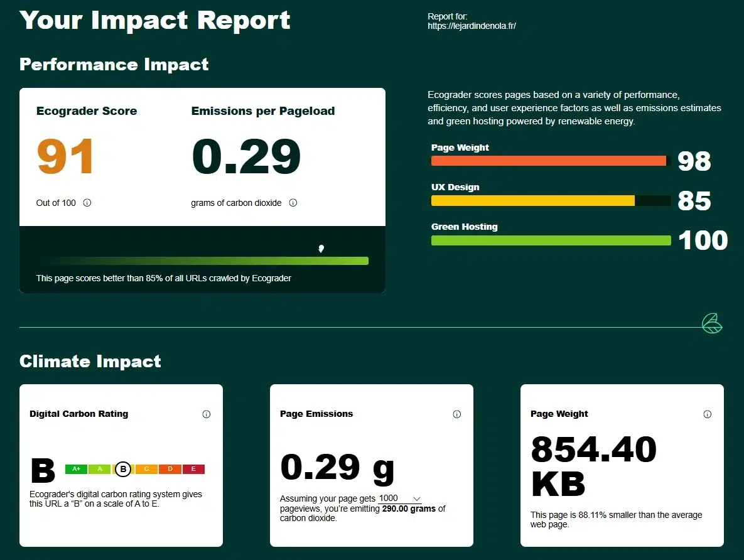Click the large B rating letter

(43, 470)
